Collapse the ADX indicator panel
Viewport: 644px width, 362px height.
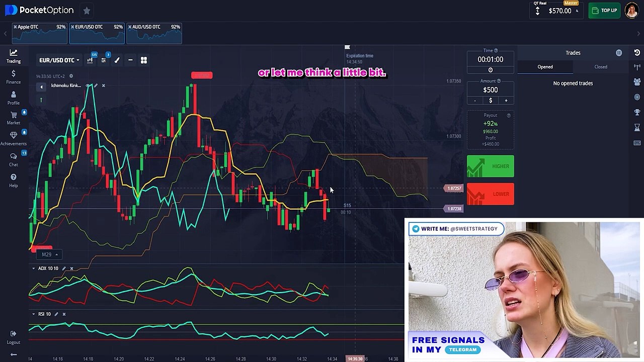[x=34, y=268]
